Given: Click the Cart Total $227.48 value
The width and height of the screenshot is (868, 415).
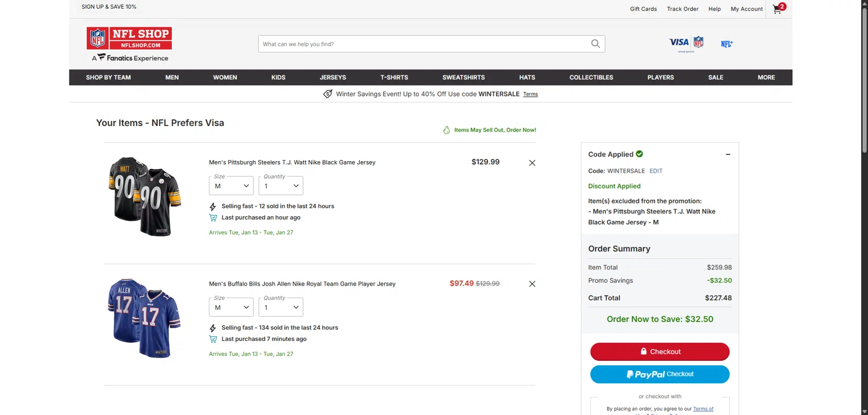Looking at the screenshot, I should pos(718,298).
